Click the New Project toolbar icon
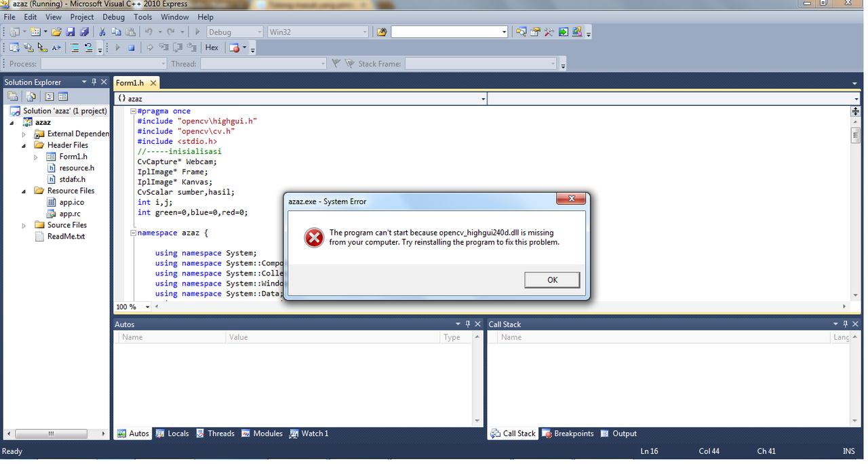868x464 pixels. point(14,32)
